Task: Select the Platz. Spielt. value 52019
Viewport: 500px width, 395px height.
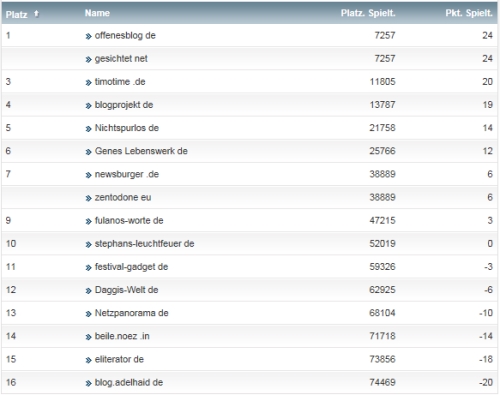Action: coord(382,244)
